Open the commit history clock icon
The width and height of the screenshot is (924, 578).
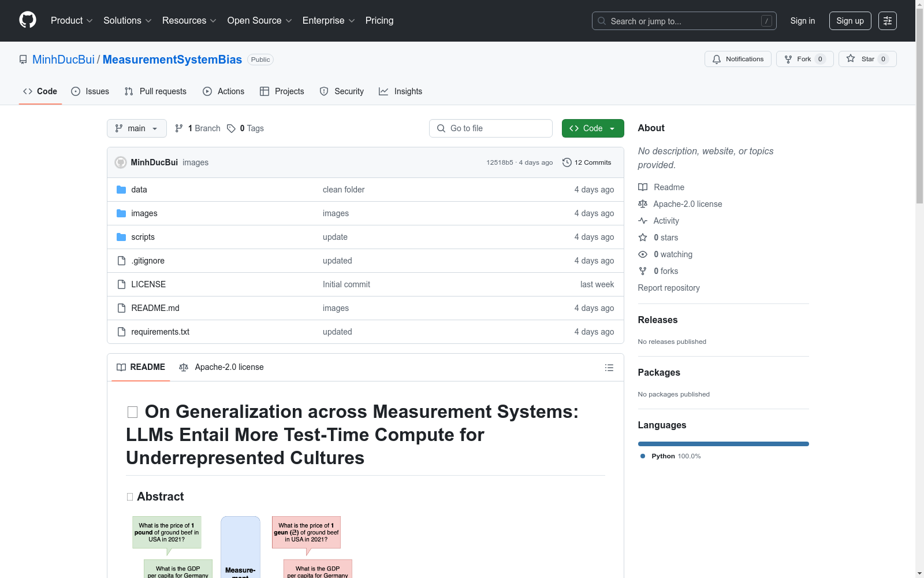point(567,162)
